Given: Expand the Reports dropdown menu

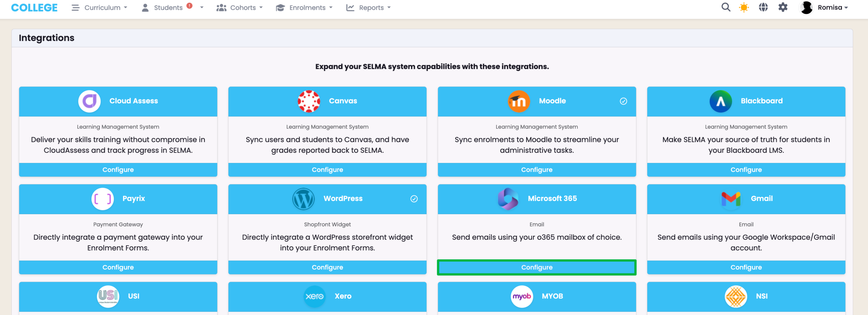Looking at the screenshot, I should (369, 7).
